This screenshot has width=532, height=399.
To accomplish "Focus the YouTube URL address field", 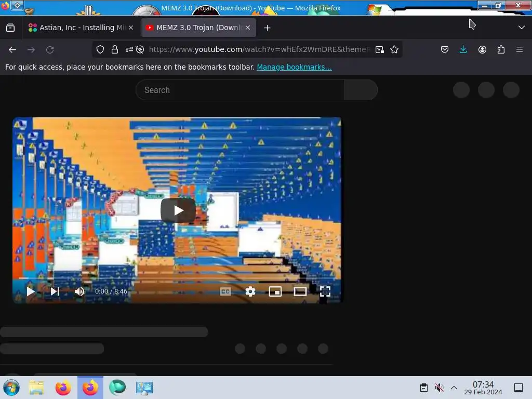I will (259, 49).
